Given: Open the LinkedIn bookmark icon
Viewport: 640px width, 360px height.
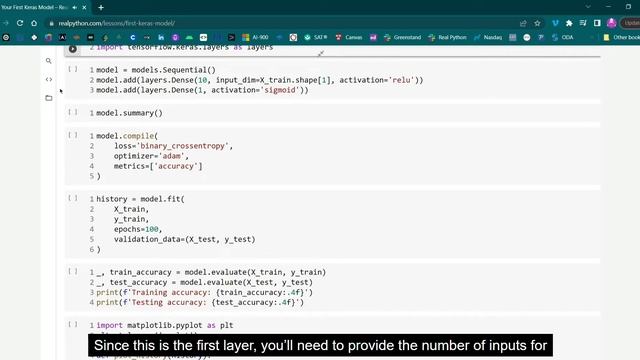Looking at the screenshot, I should point(161,37).
